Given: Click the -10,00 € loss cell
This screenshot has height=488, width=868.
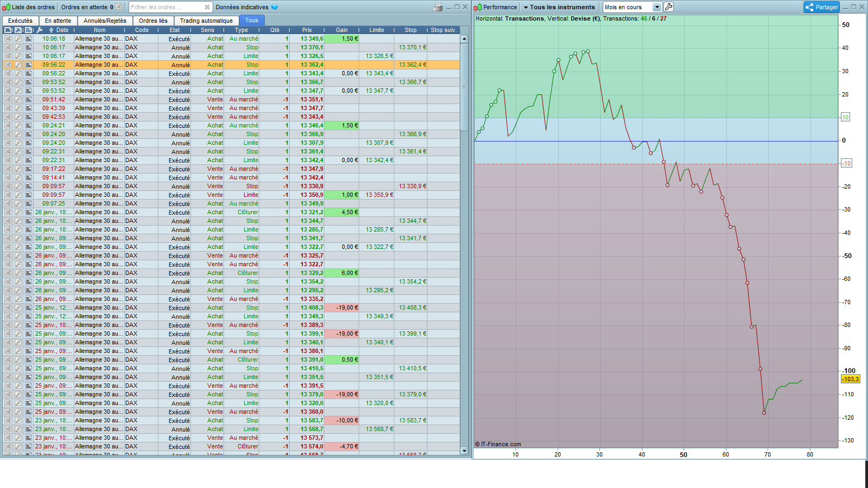Looking at the screenshot, I should [342, 420].
